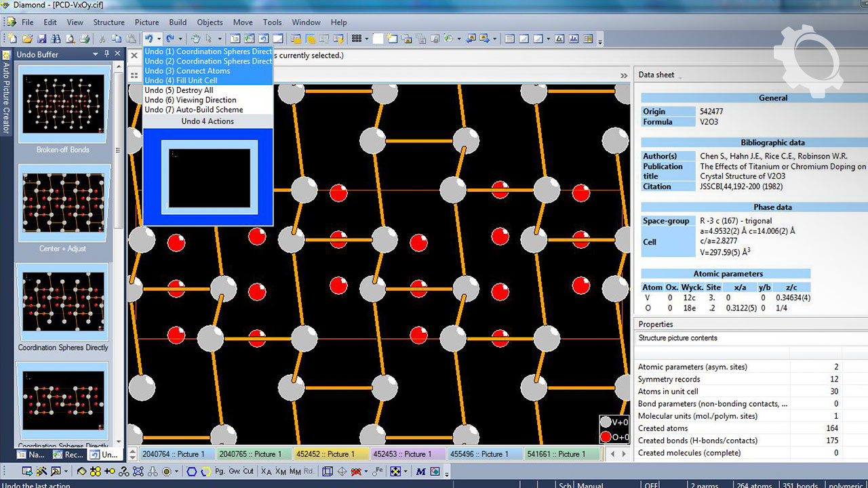Image resolution: width=868 pixels, height=488 pixels.
Task: Select Undo (7) Auto-Build Scheme entry
Action: (x=193, y=109)
